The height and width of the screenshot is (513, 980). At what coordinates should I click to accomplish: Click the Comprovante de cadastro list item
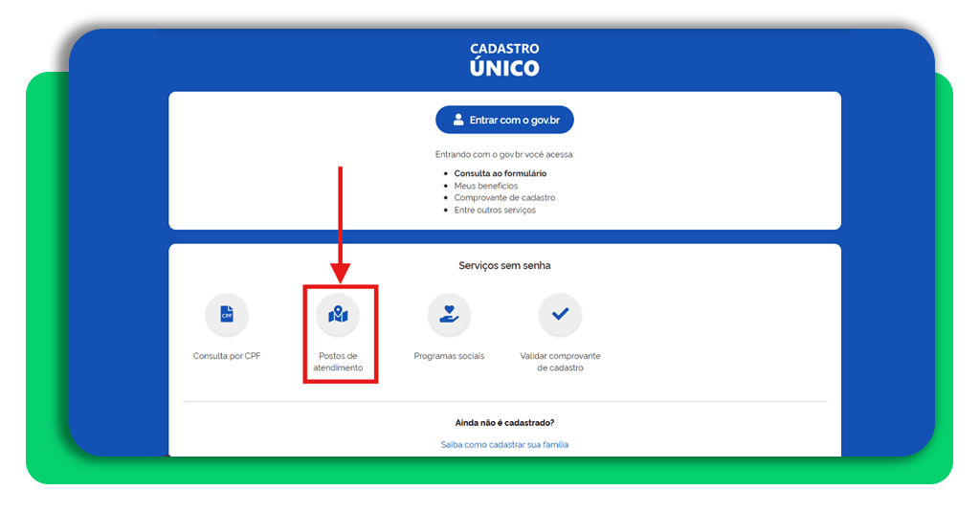[x=504, y=197]
